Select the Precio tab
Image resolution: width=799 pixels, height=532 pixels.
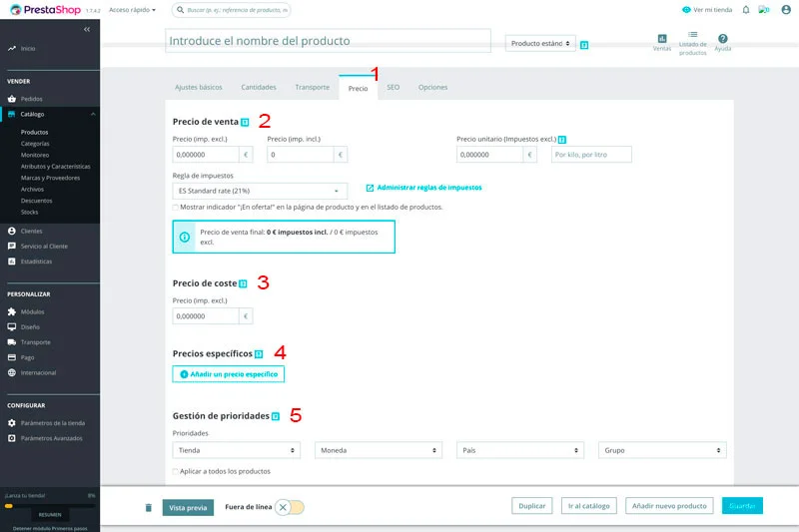[x=359, y=88]
